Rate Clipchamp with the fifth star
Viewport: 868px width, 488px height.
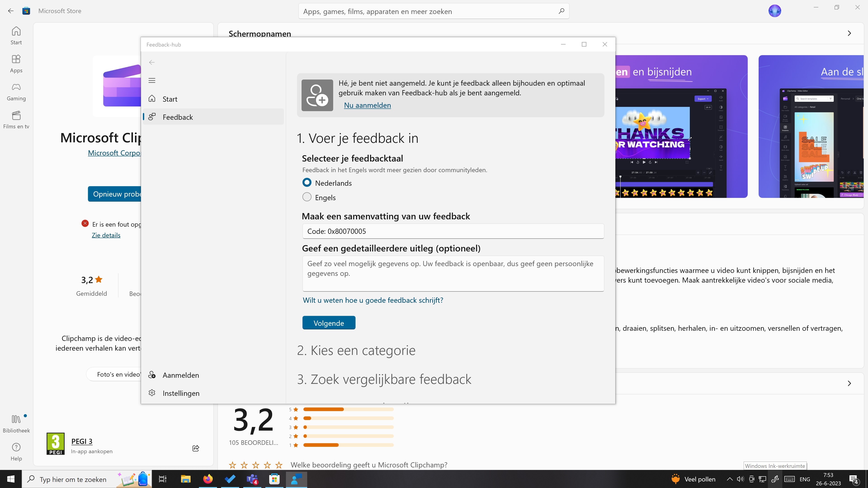tap(279, 465)
